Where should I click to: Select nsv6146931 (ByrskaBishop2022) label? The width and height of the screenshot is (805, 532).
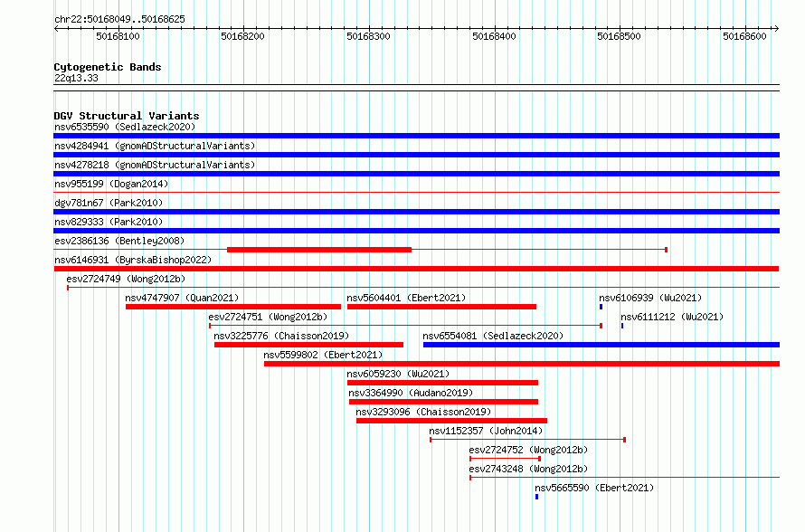(x=133, y=260)
